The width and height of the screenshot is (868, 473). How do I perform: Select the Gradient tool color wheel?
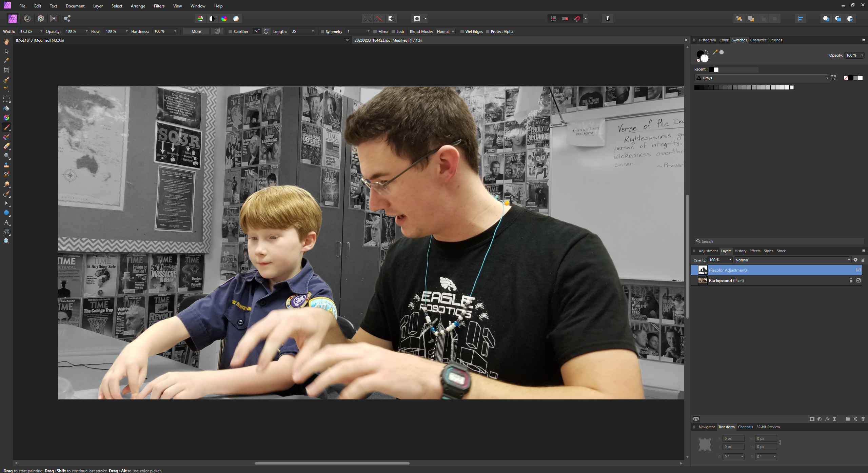click(x=6, y=118)
